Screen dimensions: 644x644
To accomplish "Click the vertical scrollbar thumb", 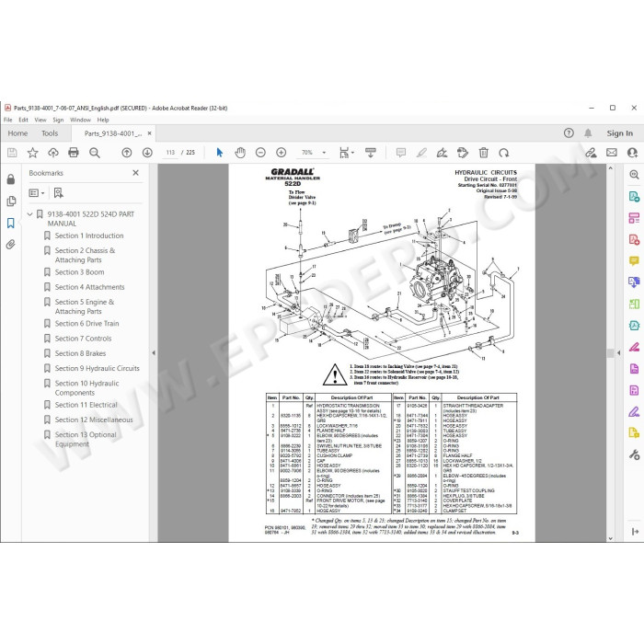I will pyautogui.click(x=610, y=353).
